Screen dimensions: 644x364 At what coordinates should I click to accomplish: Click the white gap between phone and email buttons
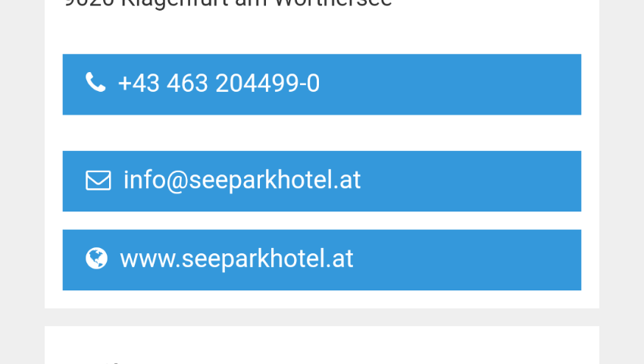pos(321,133)
